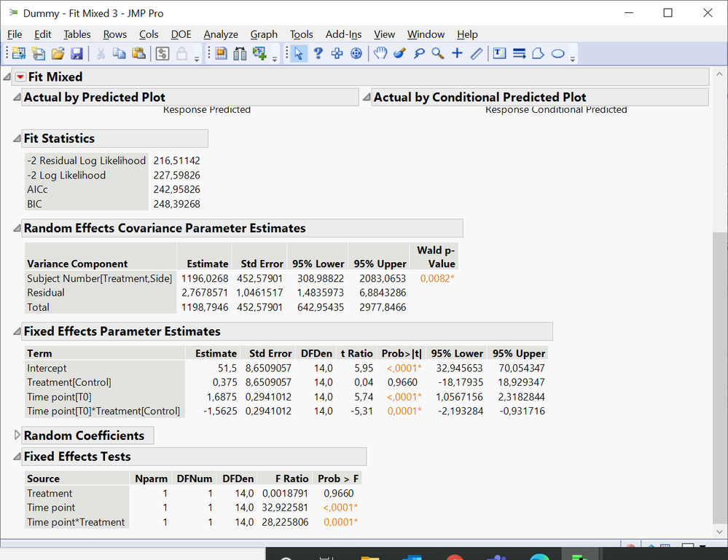This screenshot has height=560, width=728.
Task: Expand the Random Coefficients section
Action: pyautogui.click(x=17, y=435)
